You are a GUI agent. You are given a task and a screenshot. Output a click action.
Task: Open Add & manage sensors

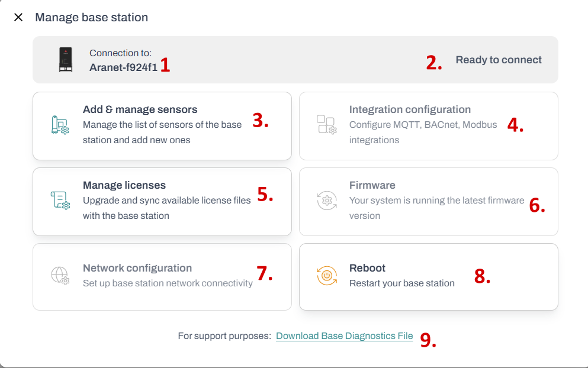click(x=140, y=109)
